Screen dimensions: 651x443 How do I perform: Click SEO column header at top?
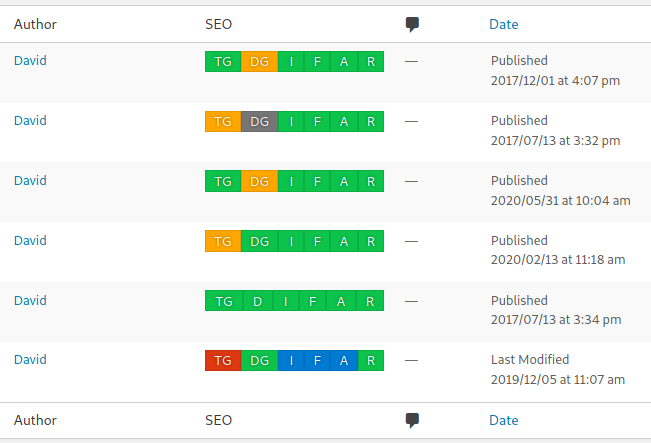click(218, 24)
